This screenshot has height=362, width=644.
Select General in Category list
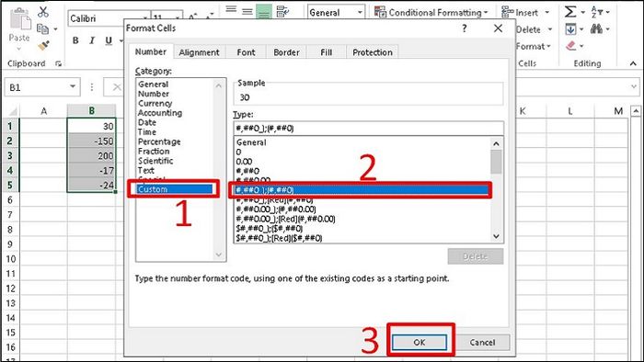point(154,84)
